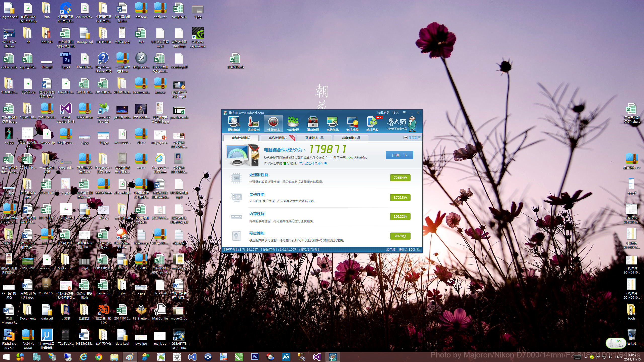644x362 pixels.
Task: Click the 论坛 forum link
Action: point(395,112)
